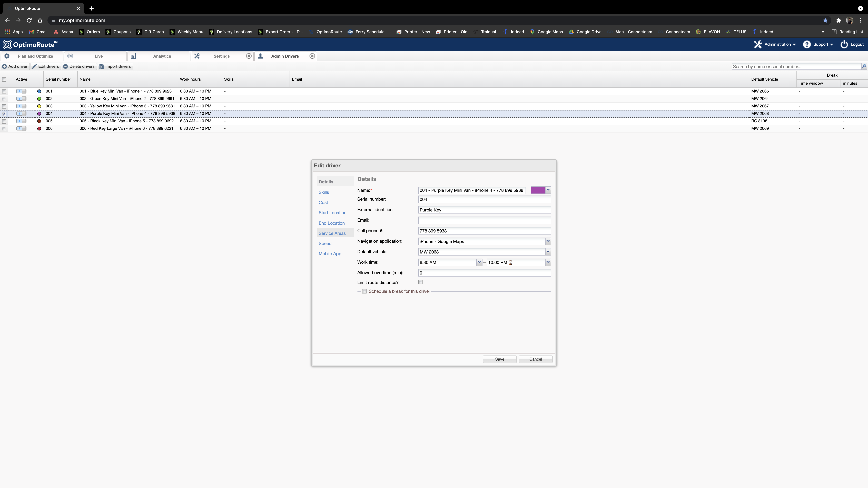Toggle active switch for driver 001
This screenshot has width=868, height=488.
tap(21, 91)
